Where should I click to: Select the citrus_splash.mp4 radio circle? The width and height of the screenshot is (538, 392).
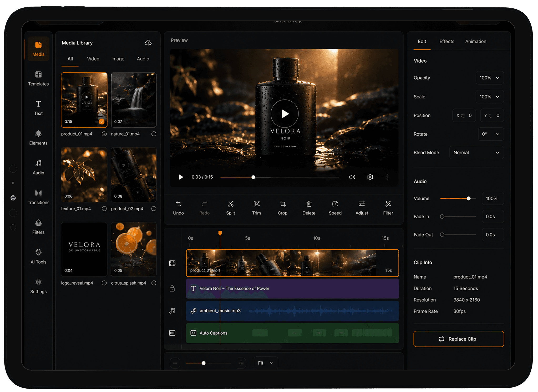[x=154, y=283]
